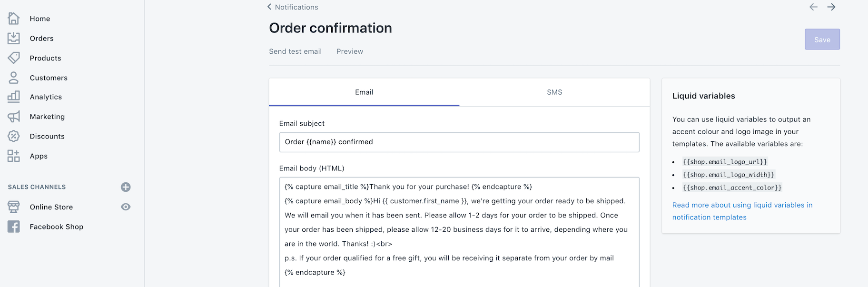Open Orders via the inbox tray icon
The height and width of the screenshot is (287, 868).
pyautogui.click(x=14, y=38)
